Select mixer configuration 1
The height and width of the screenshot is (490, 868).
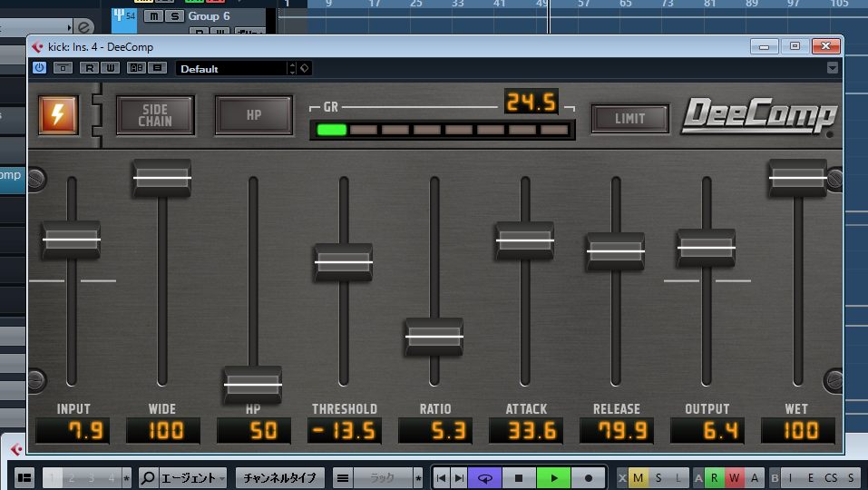pos(52,477)
